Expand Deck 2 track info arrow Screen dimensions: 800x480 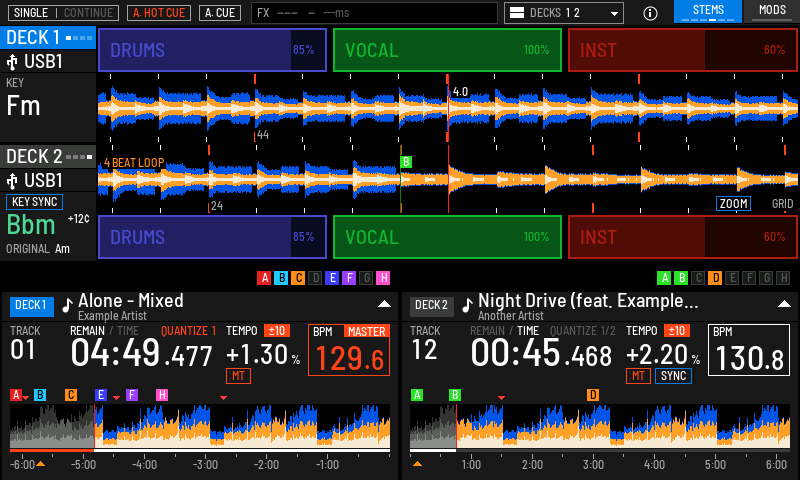784,304
